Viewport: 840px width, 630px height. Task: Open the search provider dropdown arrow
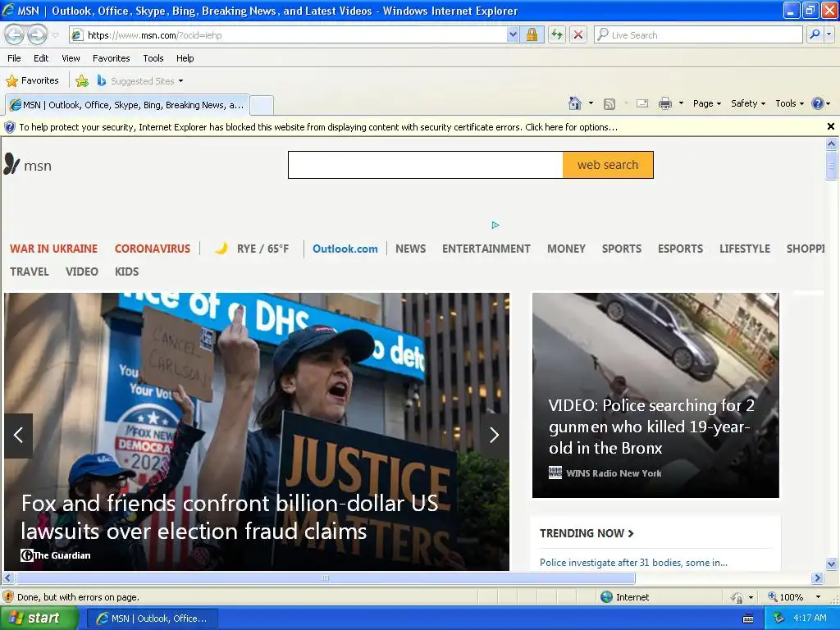coord(829,34)
